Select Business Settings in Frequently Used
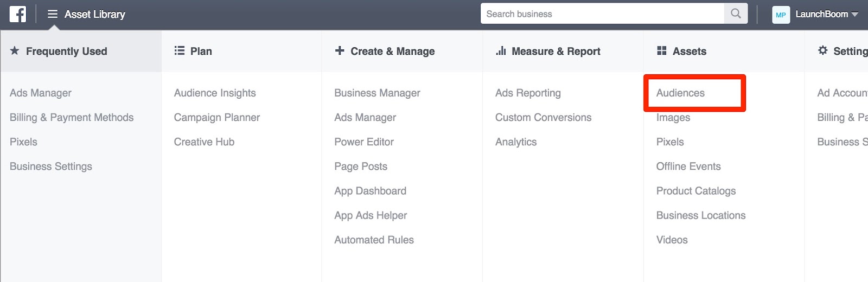 tap(51, 166)
